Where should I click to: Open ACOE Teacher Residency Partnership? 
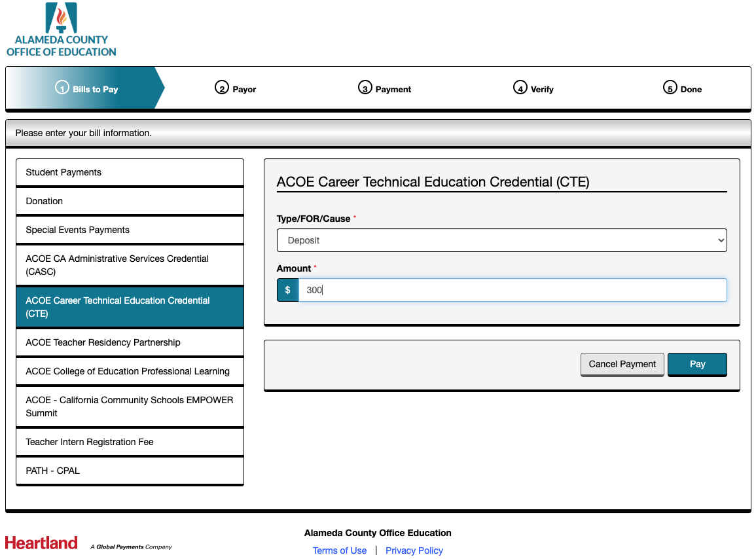coord(130,342)
